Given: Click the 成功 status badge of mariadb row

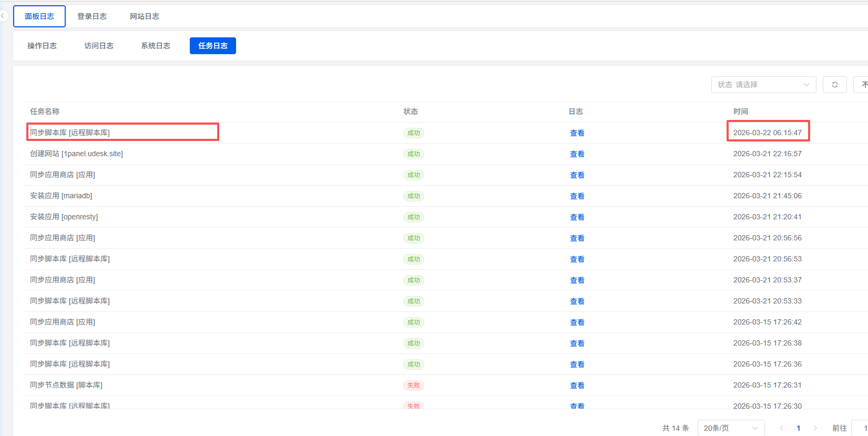Looking at the screenshot, I should [x=414, y=196].
